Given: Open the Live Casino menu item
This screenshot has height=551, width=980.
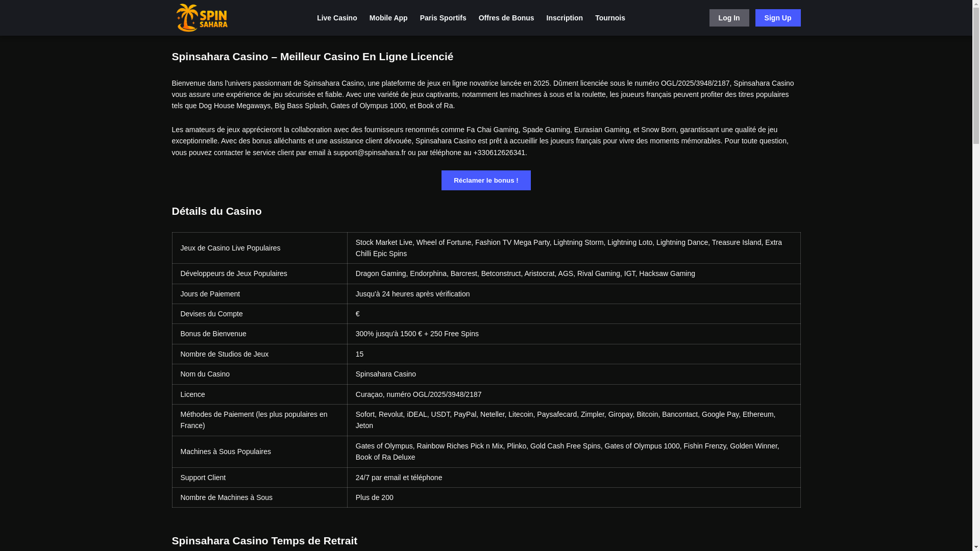Looking at the screenshot, I should [x=337, y=18].
